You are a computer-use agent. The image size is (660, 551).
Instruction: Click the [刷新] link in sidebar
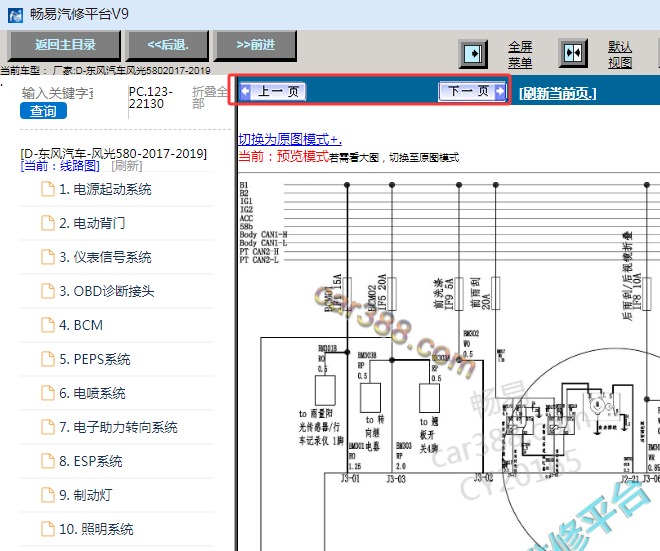click(x=127, y=166)
